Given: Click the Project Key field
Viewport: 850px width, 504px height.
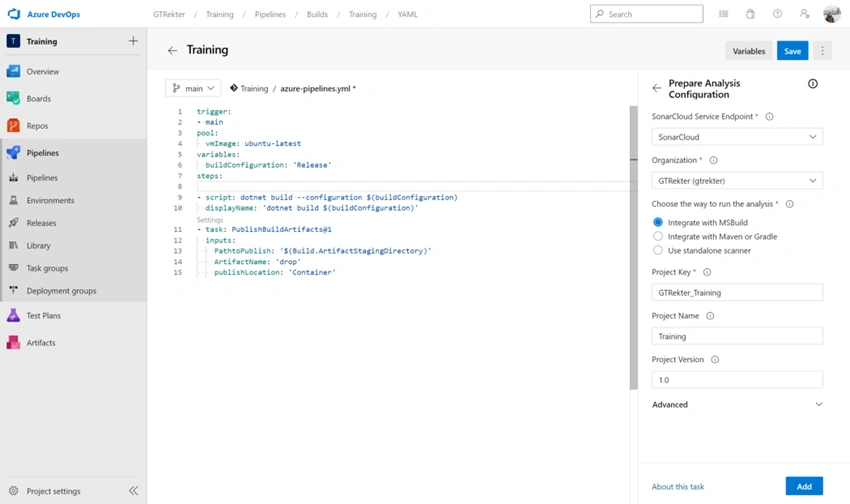Looking at the screenshot, I should click(737, 293).
